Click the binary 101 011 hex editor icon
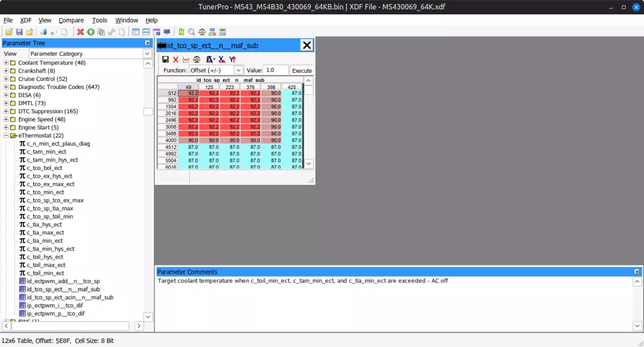644x347 pixels. click(x=181, y=32)
